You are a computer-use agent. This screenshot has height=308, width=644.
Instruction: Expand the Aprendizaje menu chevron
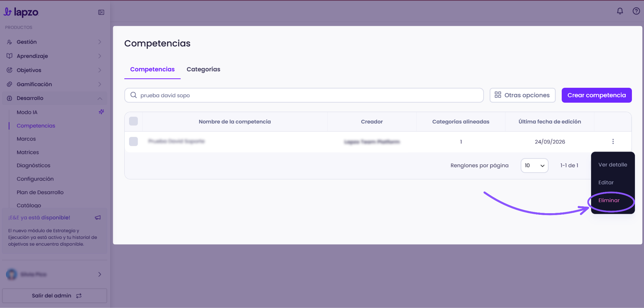point(100,56)
